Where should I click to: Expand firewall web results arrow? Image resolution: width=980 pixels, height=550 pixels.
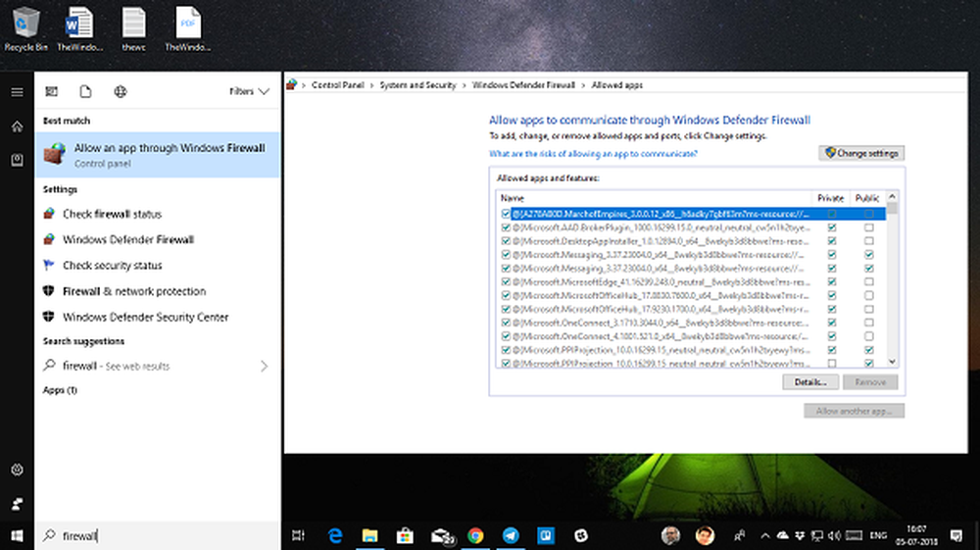[x=264, y=366]
